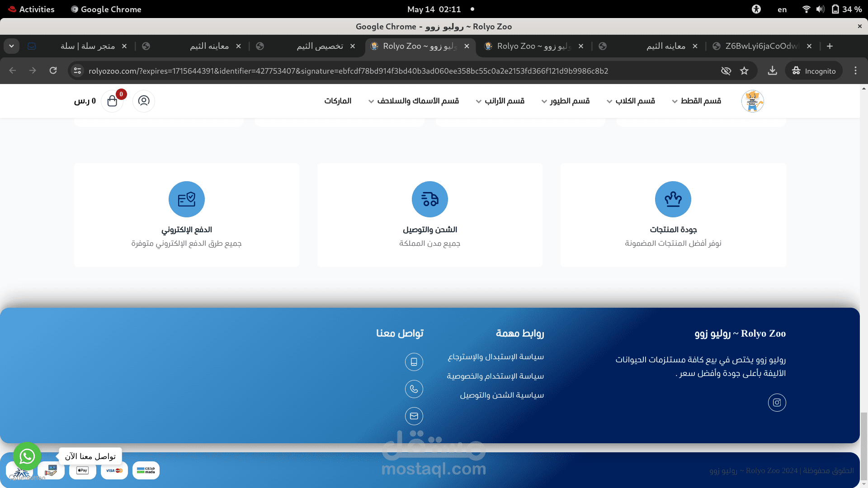Toggle third-party cookie blocking eye icon

pyautogui.click(x=726, y=71)
